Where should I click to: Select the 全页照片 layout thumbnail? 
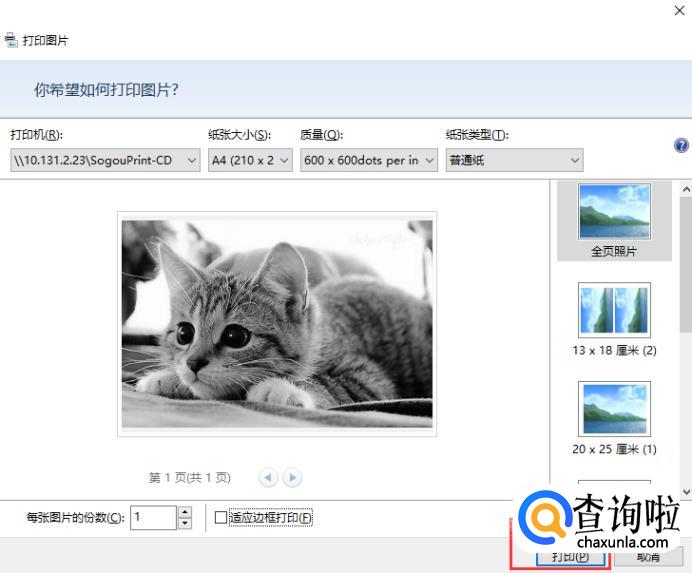614,221
